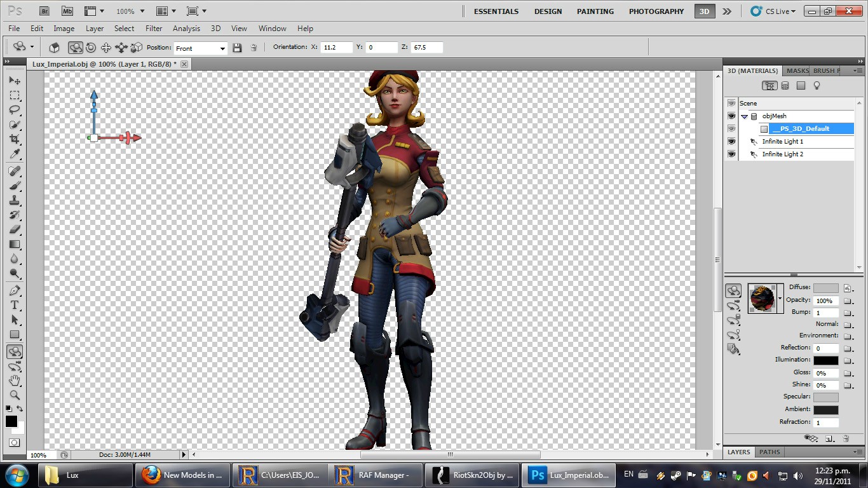The height and width of the screenshot is (488, 868).
Task: Open the LAYERS panel tab
Action: point(739,452)
